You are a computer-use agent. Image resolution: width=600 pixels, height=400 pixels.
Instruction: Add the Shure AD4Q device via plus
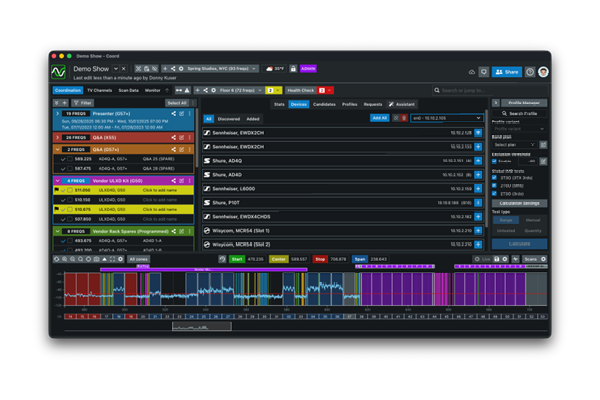click(x=478, y=160)
